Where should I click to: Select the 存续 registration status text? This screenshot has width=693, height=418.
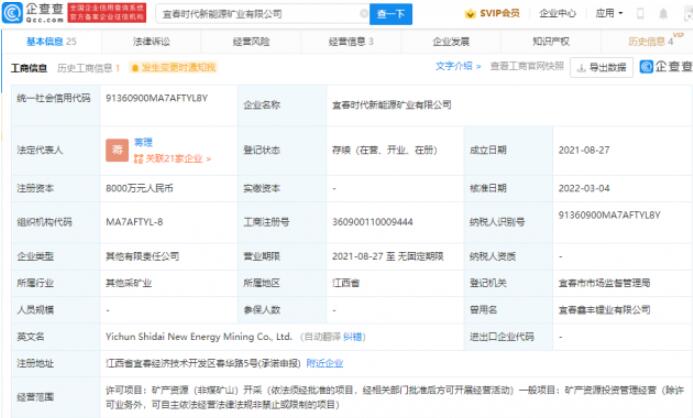coord(385,150)
